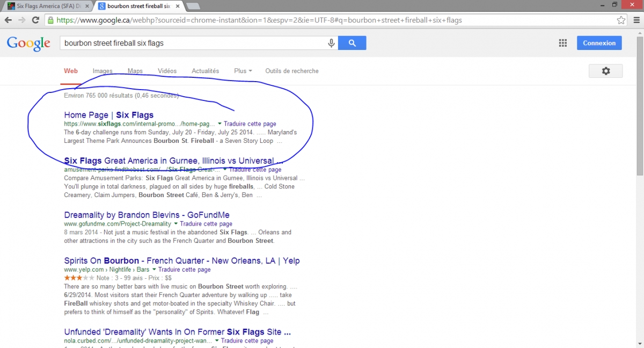Open the search settings gear menu

click(x=606, y=71)
